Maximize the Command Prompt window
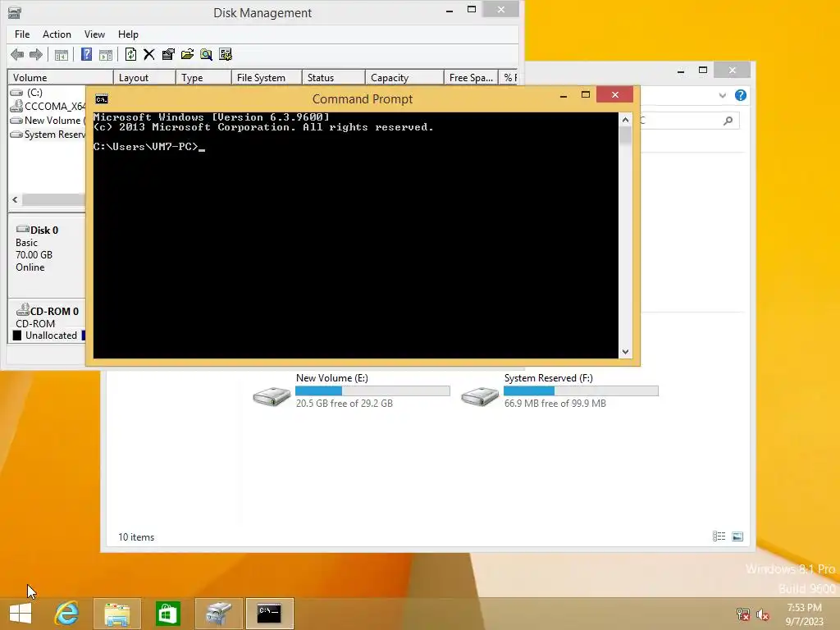840x630 pixels. tap(586, 95)
